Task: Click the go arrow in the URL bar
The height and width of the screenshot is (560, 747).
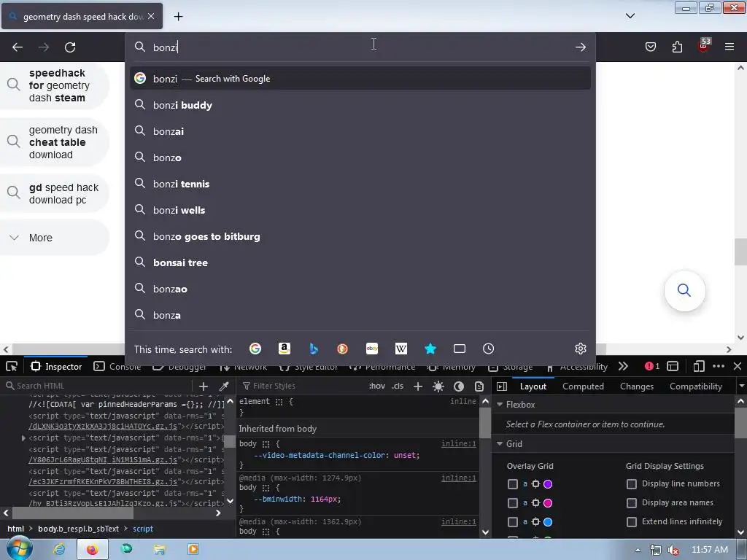Action: pyautogui.click(x=580, y=47)
